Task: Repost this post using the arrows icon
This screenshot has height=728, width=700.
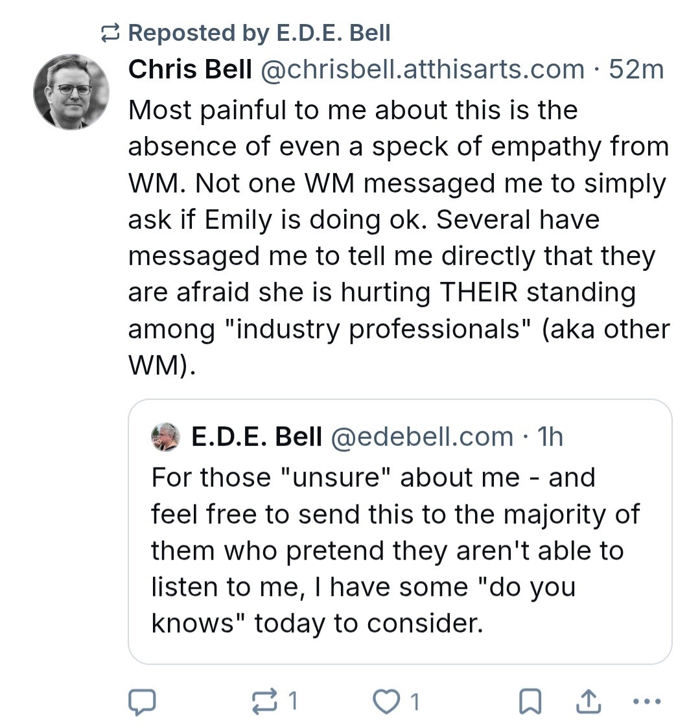Action: pyautogui.click(x=264, y=701)
